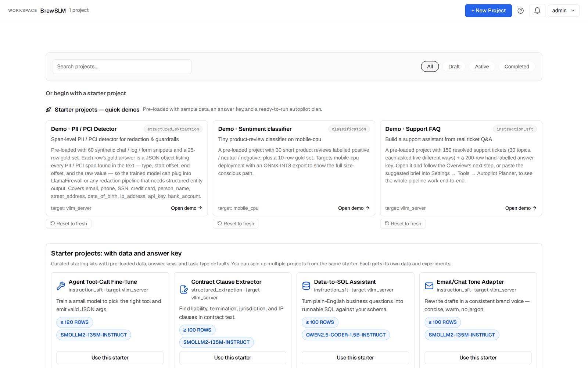Click the reset icon under PII / PCI Detector

tap(53, 223)
